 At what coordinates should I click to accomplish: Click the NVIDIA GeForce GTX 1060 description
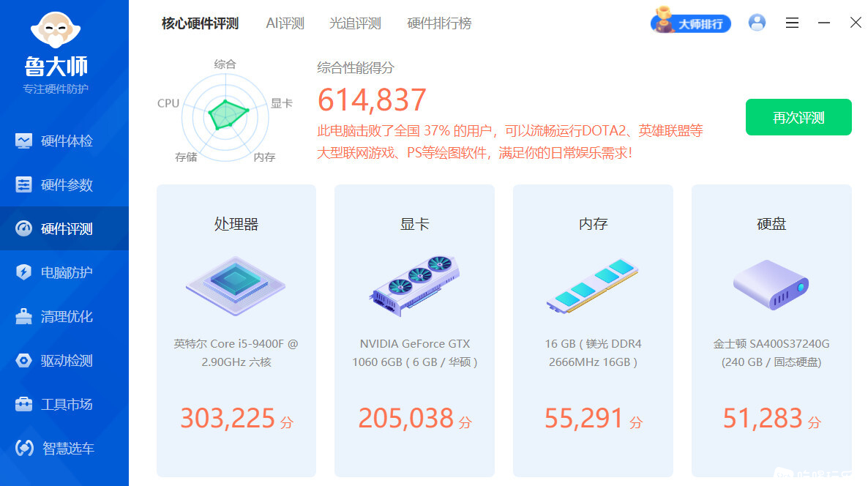point(415,353)
